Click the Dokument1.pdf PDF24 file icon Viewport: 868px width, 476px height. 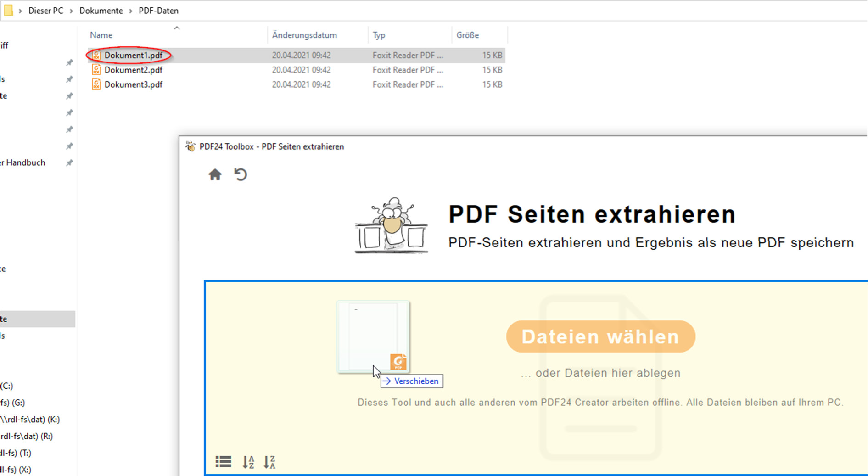click(96, 55)
